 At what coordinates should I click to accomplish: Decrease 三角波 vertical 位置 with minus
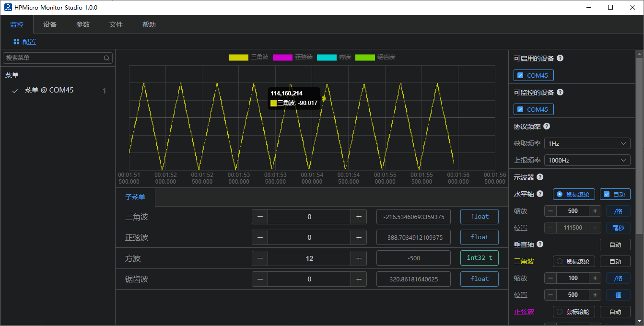point(550,295)
